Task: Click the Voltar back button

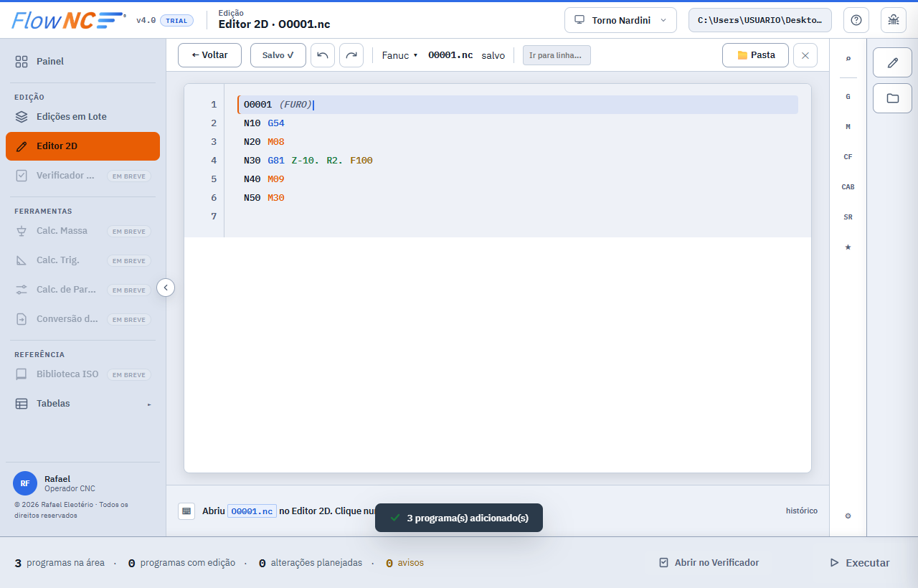Action: click(209, 55)
